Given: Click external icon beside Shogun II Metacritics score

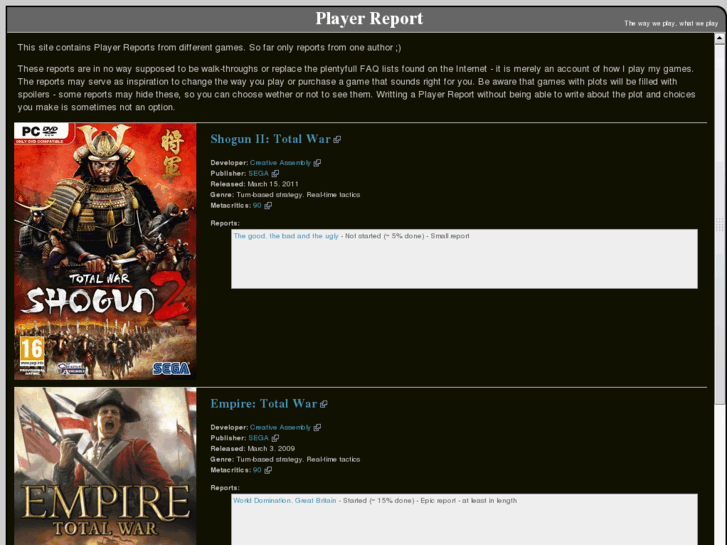Looking at the screenshot, I should [x=268, y=205].
